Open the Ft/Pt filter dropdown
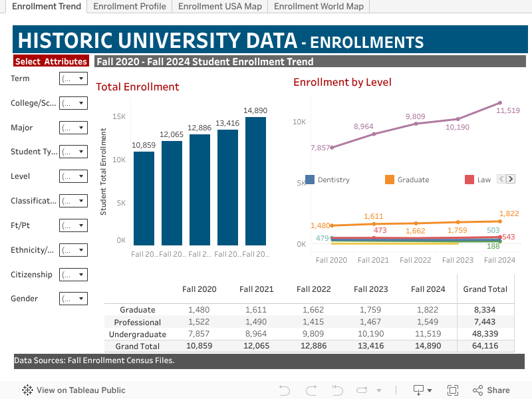This screenshot has height=399, width=532. pos(73,225)
